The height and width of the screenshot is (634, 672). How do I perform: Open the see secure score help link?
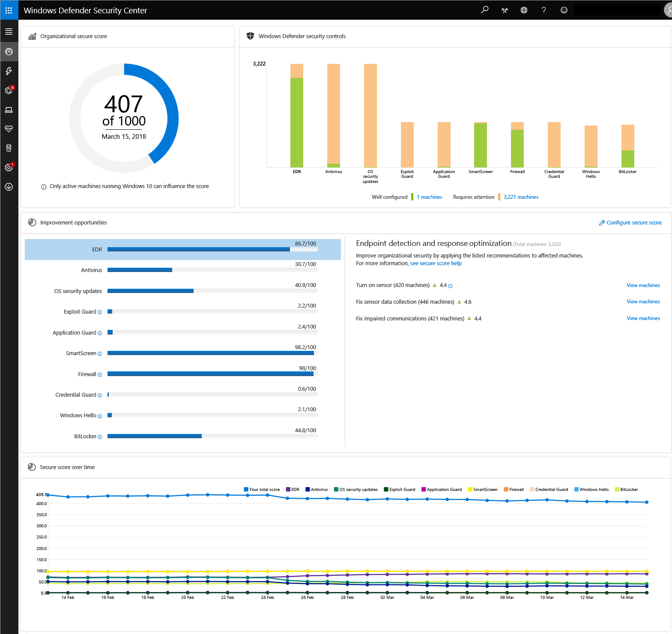pyautogui.click(x=436, y=263)
